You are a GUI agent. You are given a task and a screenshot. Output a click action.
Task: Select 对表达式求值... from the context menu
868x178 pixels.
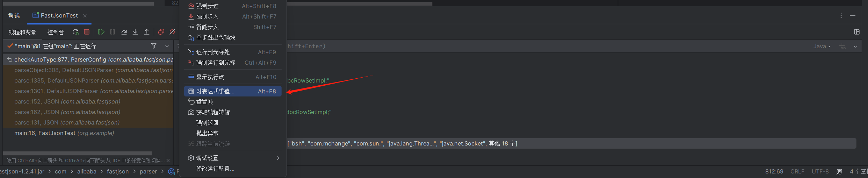click(233, 91)
